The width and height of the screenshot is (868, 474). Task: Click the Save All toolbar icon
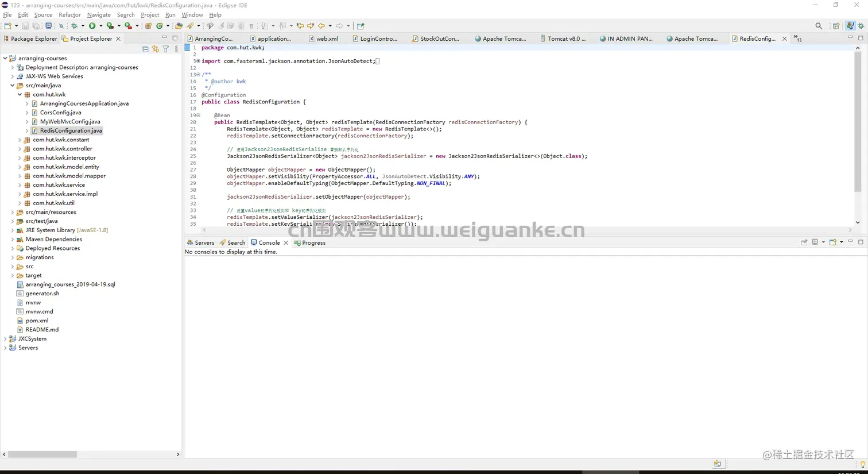(36, 26)
